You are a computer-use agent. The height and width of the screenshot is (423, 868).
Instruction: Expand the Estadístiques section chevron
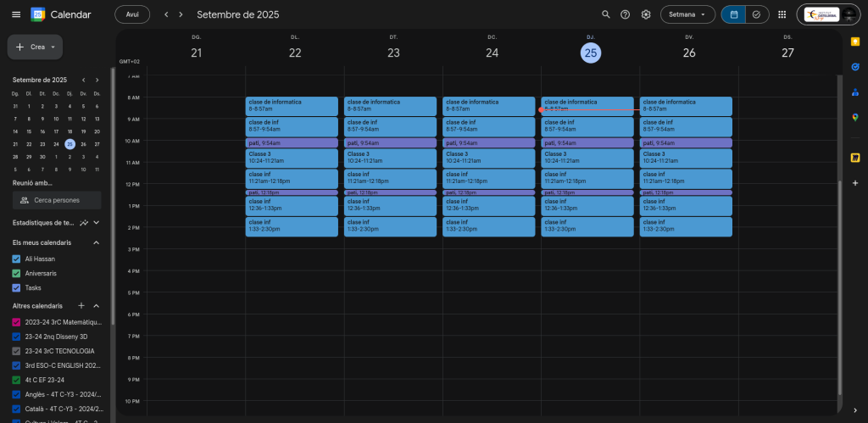(x=96, y=223)
